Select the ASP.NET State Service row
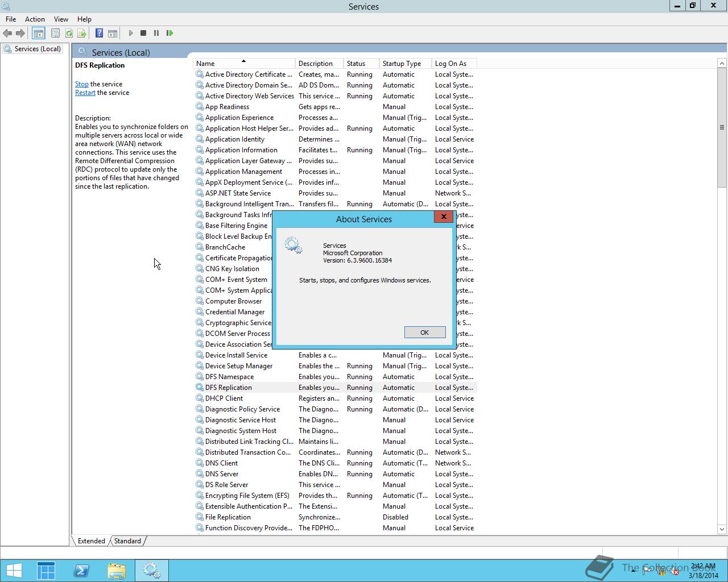The width and height of the screenshot is (728, 582). pos(335,193)
